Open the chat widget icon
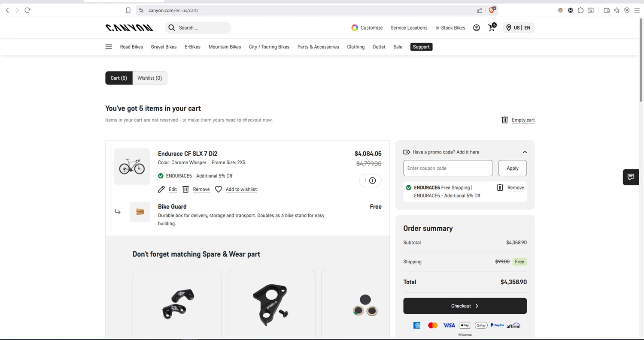Screen dimensions: 644x340 631,177
